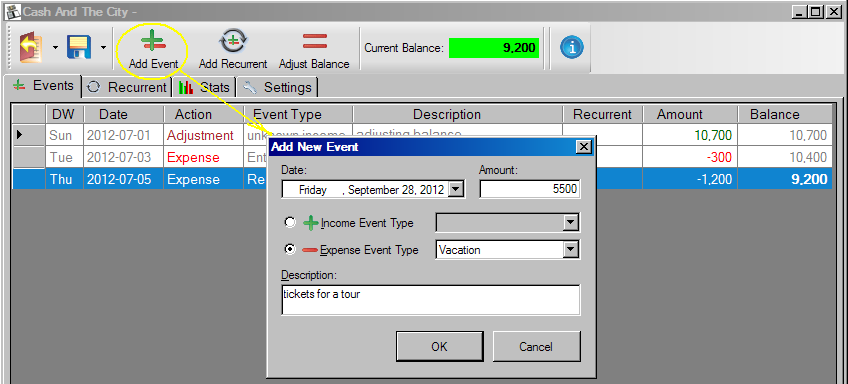Confirm the new event with OK
The image size is (848, 384).
pos(440,347)
